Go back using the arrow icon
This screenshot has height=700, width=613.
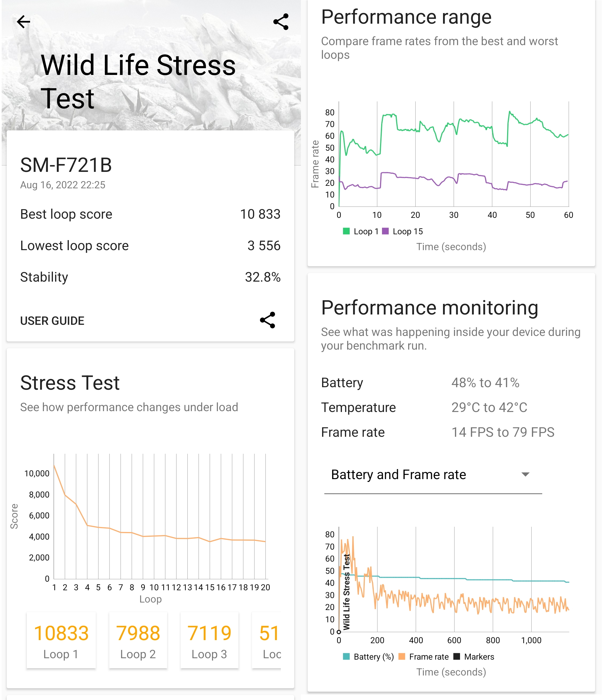point(23,22)
